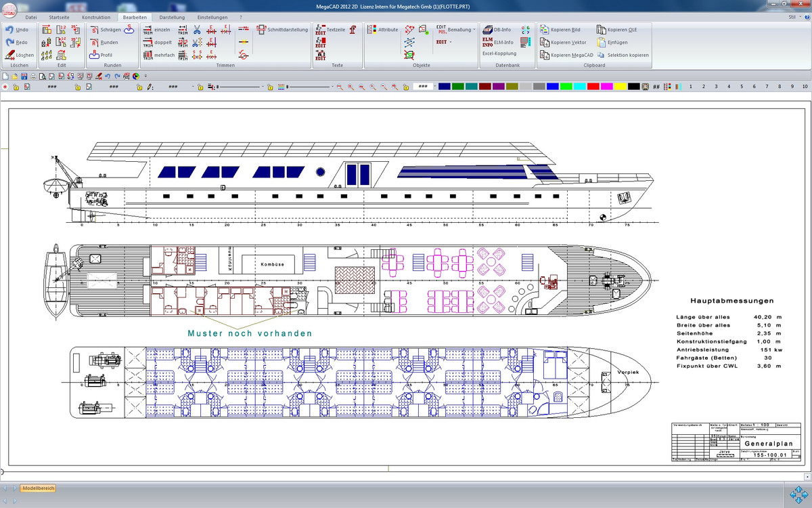
Task: Click the DB-Info database icon
Action: click(487, 30)
